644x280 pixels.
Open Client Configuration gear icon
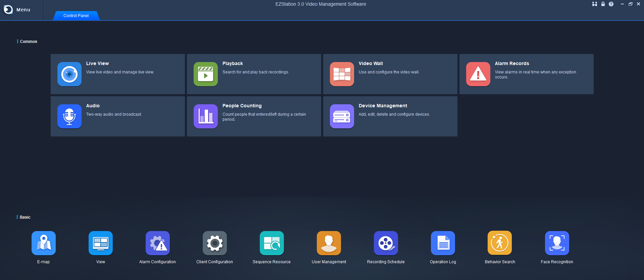pyautogui.click(x=215, y=243)
